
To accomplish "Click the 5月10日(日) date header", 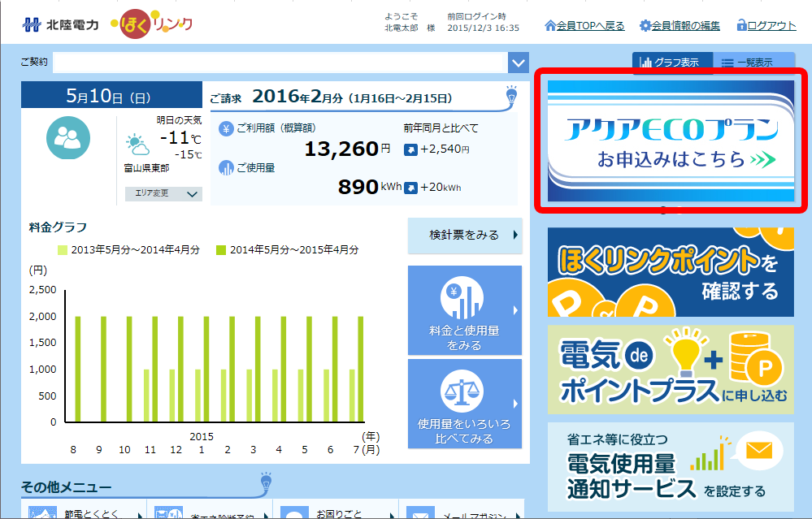I will [x=112, y=95].
